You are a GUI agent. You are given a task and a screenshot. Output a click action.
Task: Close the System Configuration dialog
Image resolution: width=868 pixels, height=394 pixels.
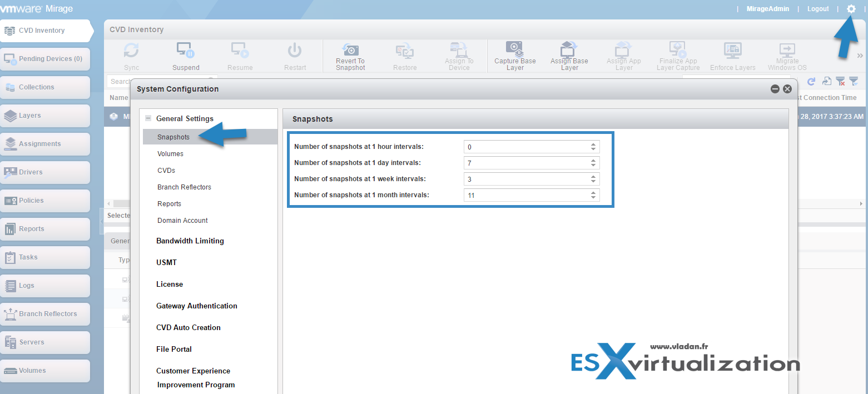pyautogui.click(x=787, y=89)
